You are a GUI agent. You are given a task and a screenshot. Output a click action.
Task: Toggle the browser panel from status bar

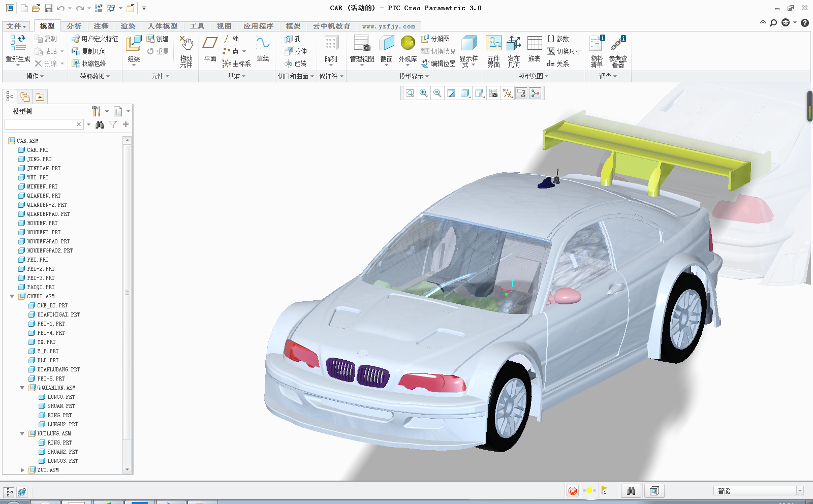pyautogui.click(x=22, y=492)
